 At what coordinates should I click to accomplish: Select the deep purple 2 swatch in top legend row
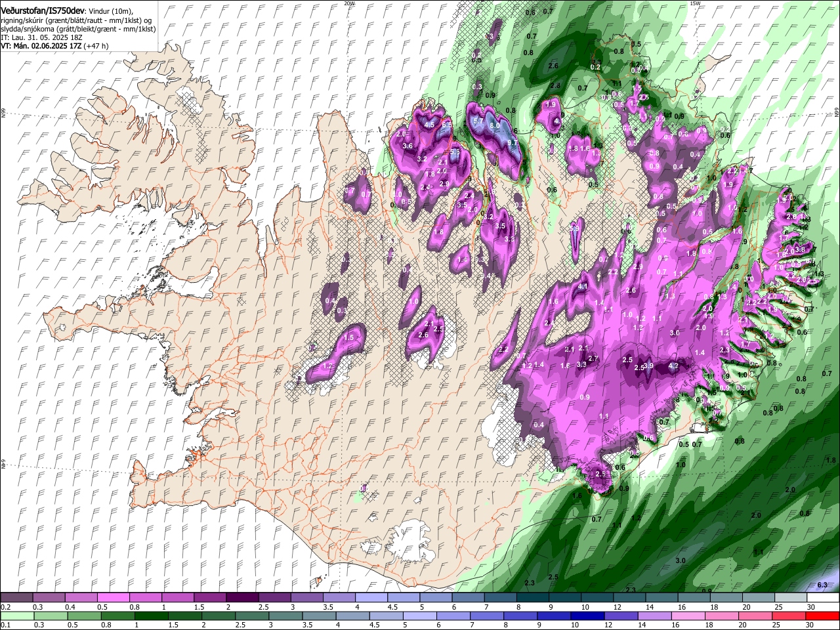pyautogui.click(x=241, y=598)
